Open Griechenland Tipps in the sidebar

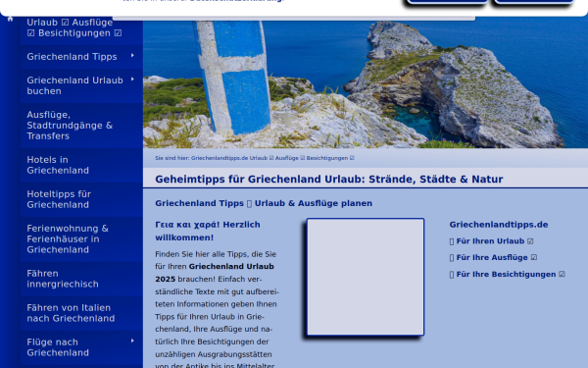(81, 57)
